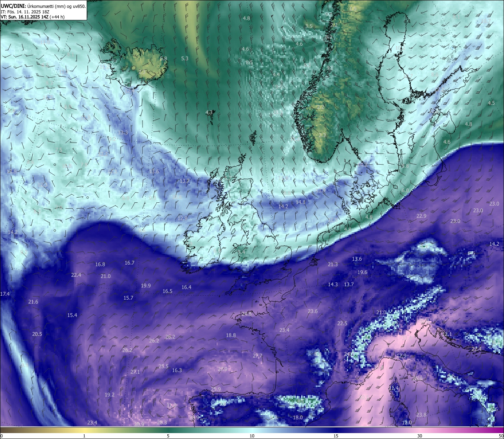Click the 27.7 value over France
This screenshot has height=439, width=504.
pos(257,356)
